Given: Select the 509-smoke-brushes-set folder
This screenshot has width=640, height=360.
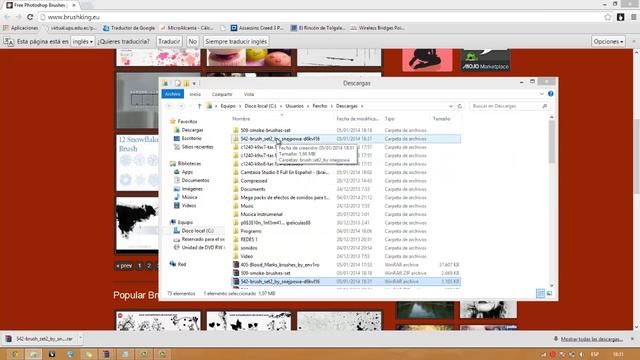Looking at the screenshot, I should point(346,130).
